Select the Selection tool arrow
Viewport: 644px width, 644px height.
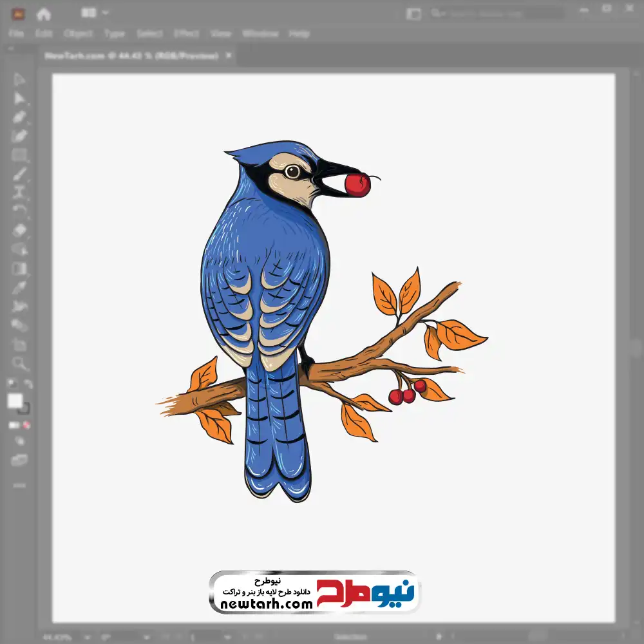pos(19,80)
